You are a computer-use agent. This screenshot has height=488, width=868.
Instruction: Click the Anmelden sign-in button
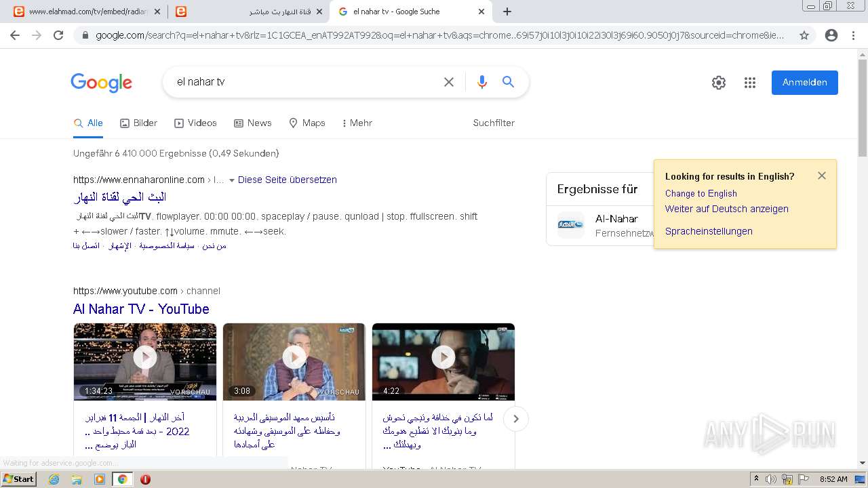pyautogui.click(x=805, y=83)
